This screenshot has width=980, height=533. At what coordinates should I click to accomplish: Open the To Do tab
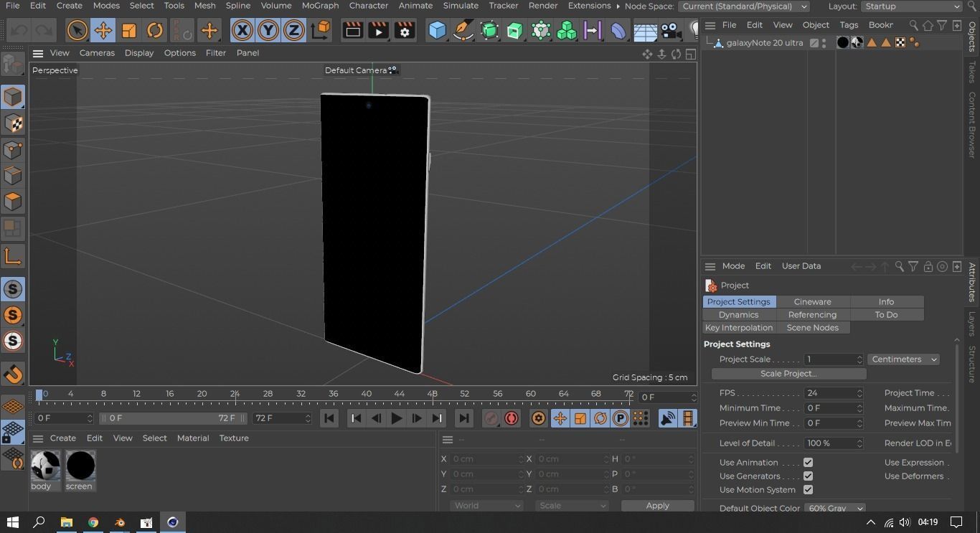point(886,315)
